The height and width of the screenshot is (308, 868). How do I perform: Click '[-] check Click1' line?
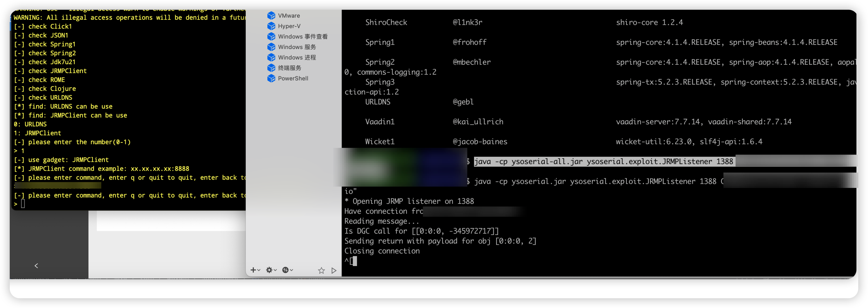[43, 26]
